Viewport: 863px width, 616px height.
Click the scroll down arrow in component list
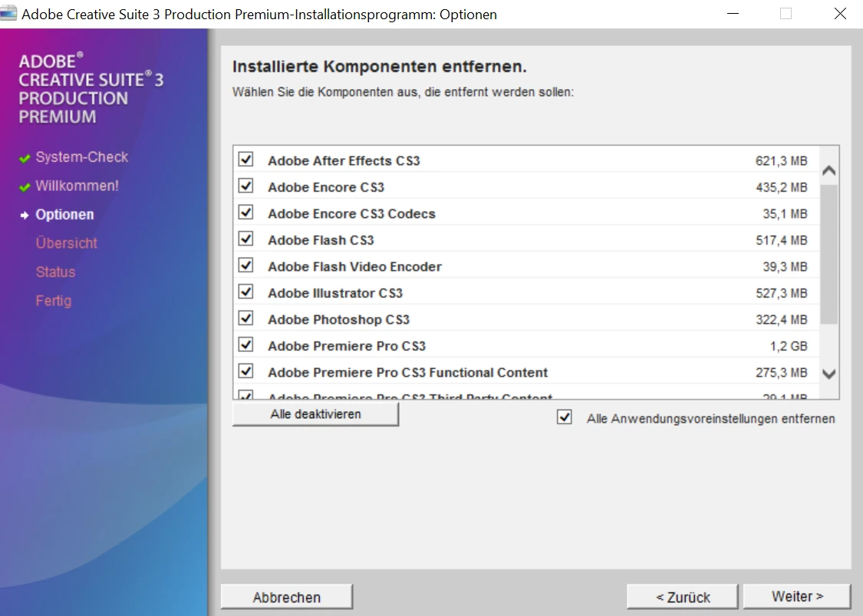tap(829, 374)
